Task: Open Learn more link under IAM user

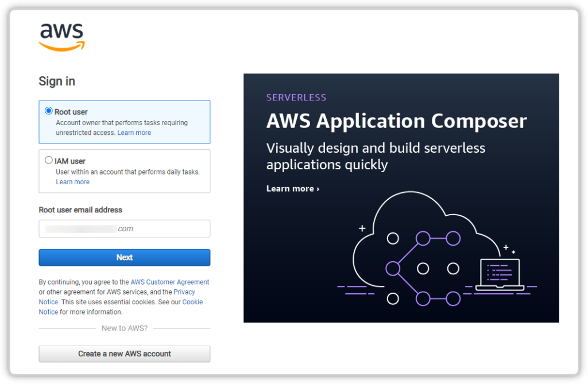Action: pyautogui.click(x=73, y=182)
